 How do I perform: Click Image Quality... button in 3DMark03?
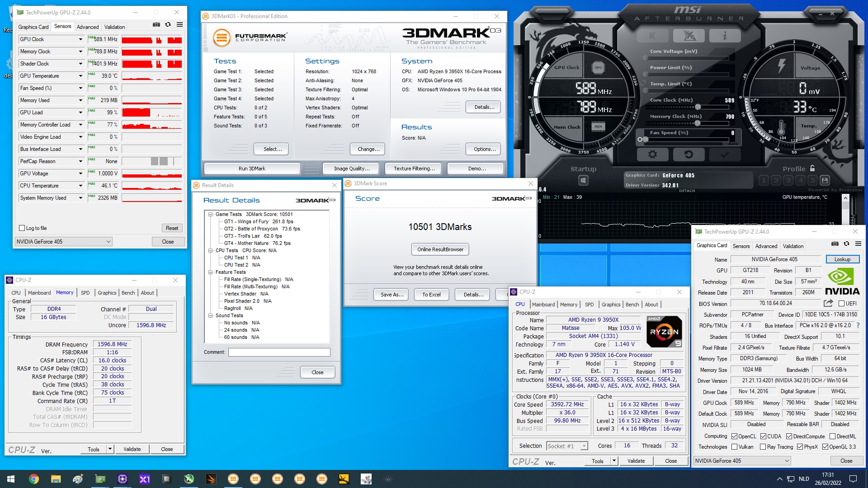point(352,169)
